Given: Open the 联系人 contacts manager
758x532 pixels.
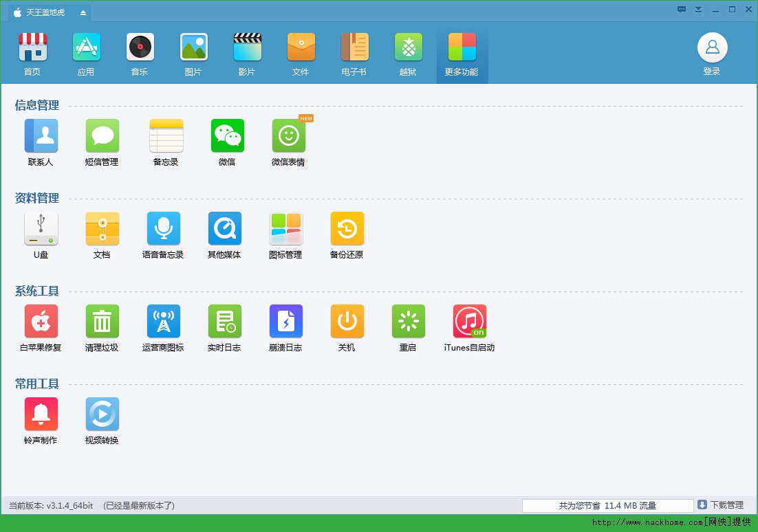Looking at the screenshot, I should [41, 136].
